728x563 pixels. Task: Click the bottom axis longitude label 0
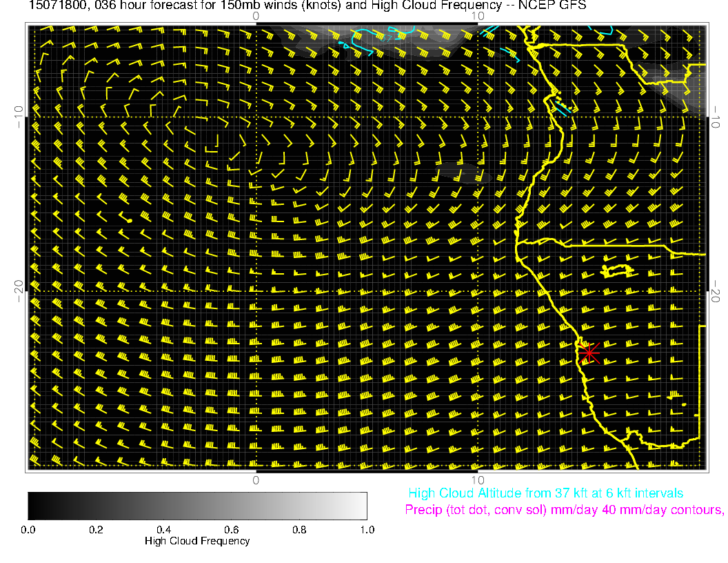(x=256, y=480)
